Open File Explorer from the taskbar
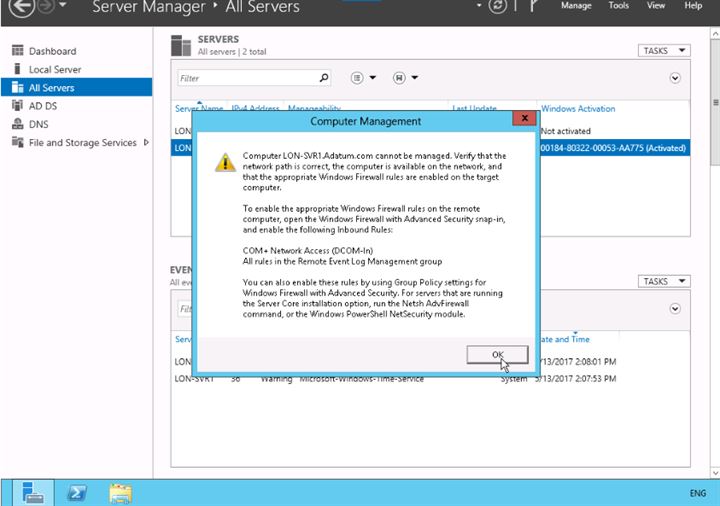This screenshot has width=720, height=506. click(x=120, y=493)
